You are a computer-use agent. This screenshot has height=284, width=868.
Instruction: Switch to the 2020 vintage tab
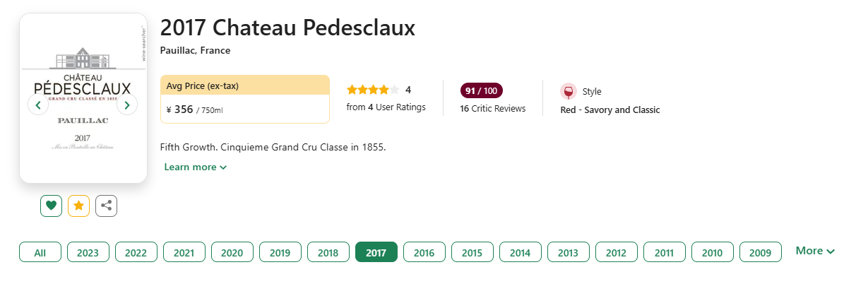232,252
